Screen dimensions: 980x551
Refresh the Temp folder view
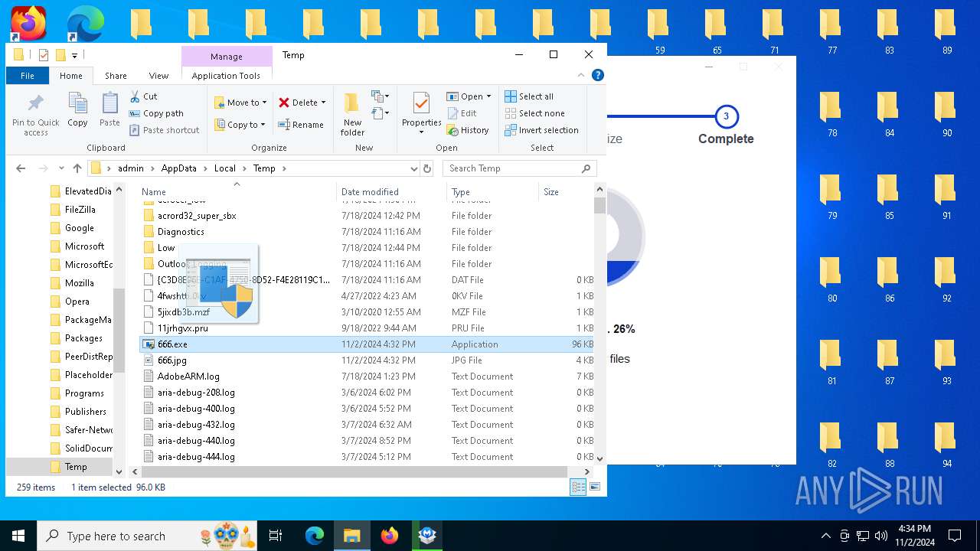[427, 168]
